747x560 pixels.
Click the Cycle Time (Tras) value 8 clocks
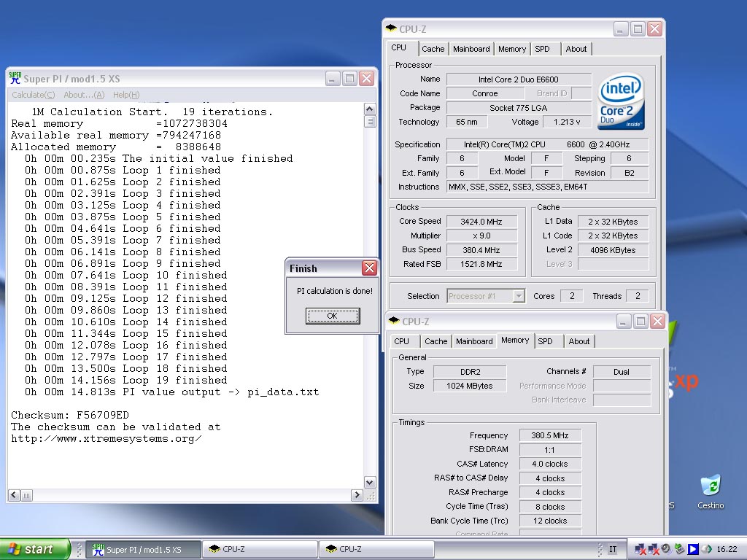[x=550, y=507]
